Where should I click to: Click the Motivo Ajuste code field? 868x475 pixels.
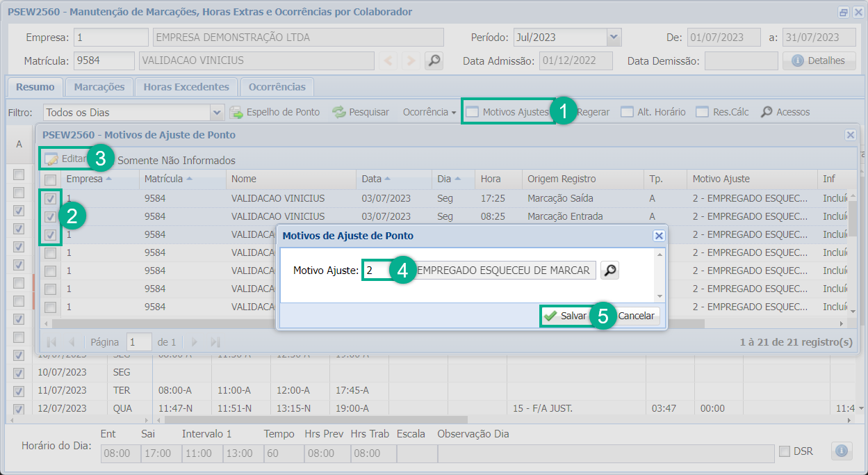pos(378,271)
